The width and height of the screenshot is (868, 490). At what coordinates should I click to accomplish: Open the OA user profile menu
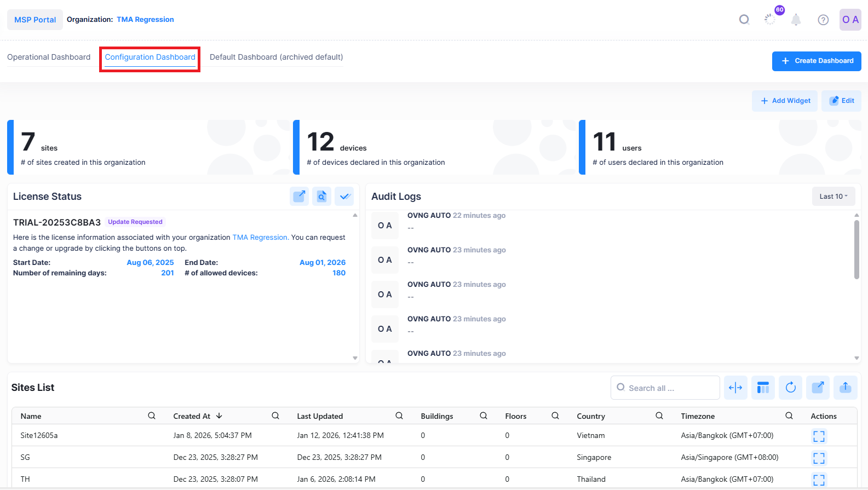tap(850, 20)
